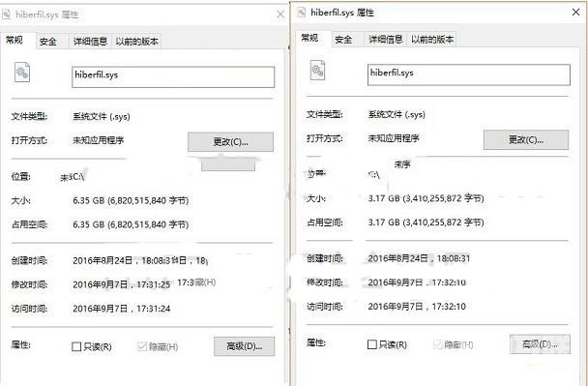The height and width of the screenshot is (386, 588).
Task: Open the 详细信息 tab in the left dialog
Action: [x=90, y=42]
